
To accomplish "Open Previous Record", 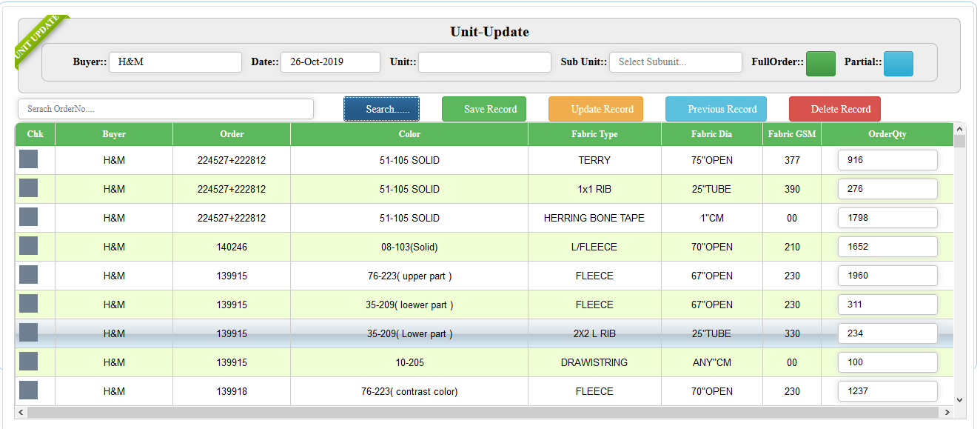I will (x=716, y=109).
